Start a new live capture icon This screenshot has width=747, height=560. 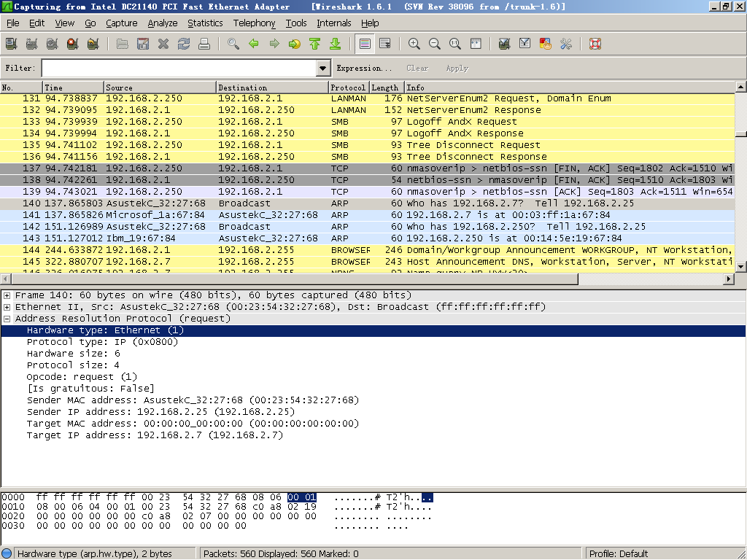click(53, 44)
